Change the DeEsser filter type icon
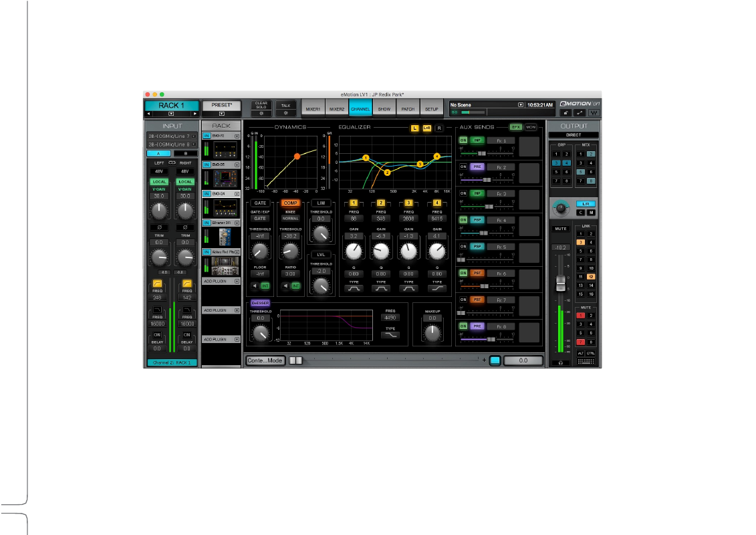756x535 pixels. 390,335
